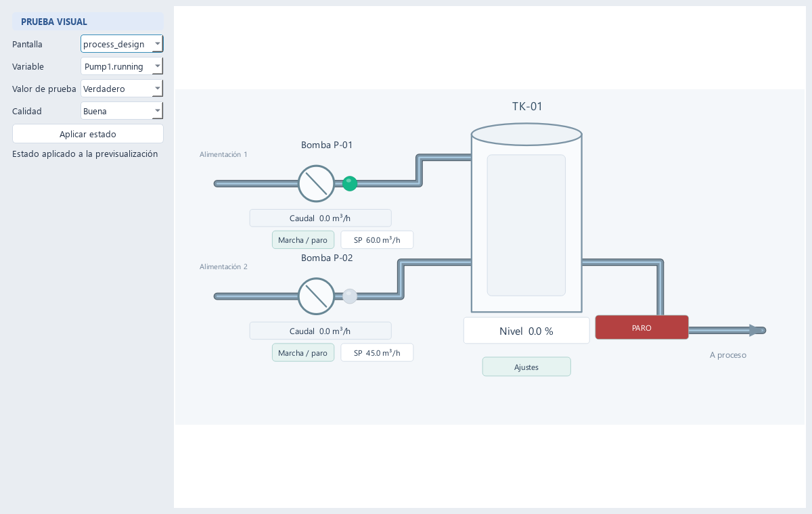This screenshot has width=812, height=514.
Task: Select the green P-01 running indicator
Action: coord(350,183)
